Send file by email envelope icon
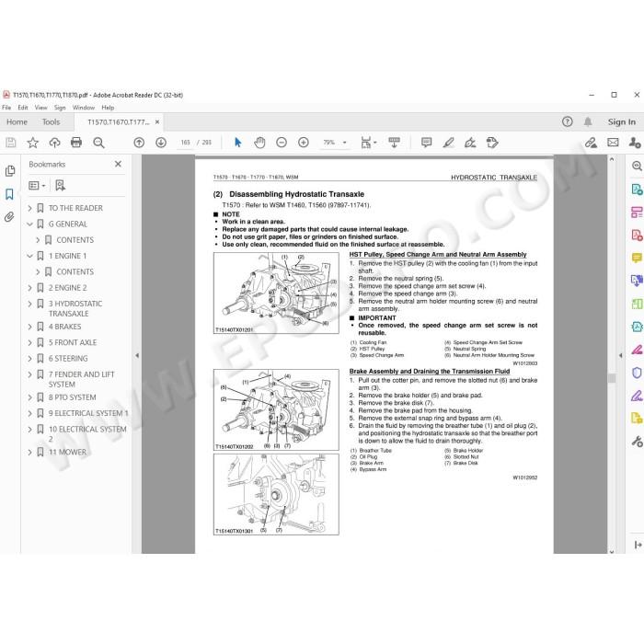This screenshot has height=644, width=644. coord(613,143)
